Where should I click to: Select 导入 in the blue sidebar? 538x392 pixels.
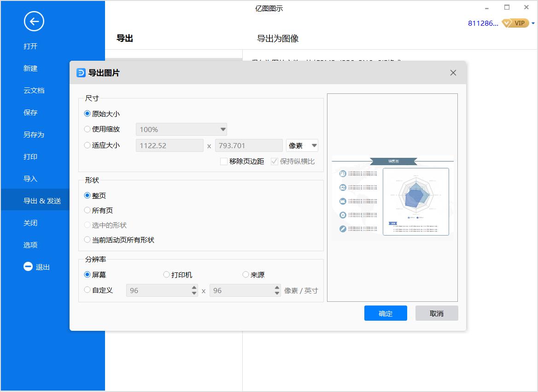(30, 179)
